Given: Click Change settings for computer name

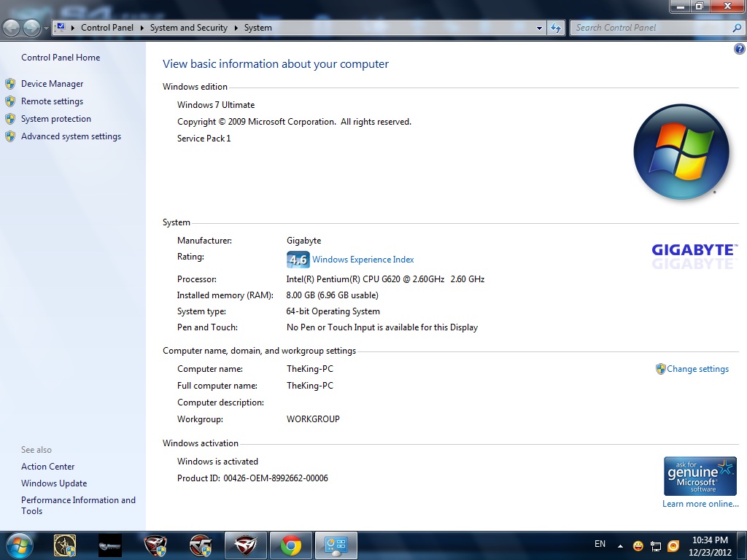Looking at the screenshot, I should (697, 369).
